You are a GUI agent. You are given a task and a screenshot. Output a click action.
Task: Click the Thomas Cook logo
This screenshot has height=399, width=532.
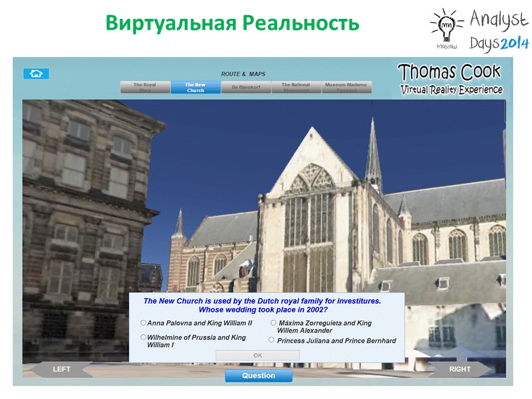(x=449, y=72)
